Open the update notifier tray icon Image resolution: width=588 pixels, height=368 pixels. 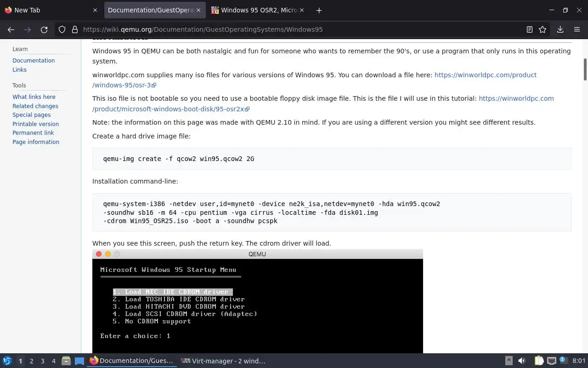(x=564, y=361)
